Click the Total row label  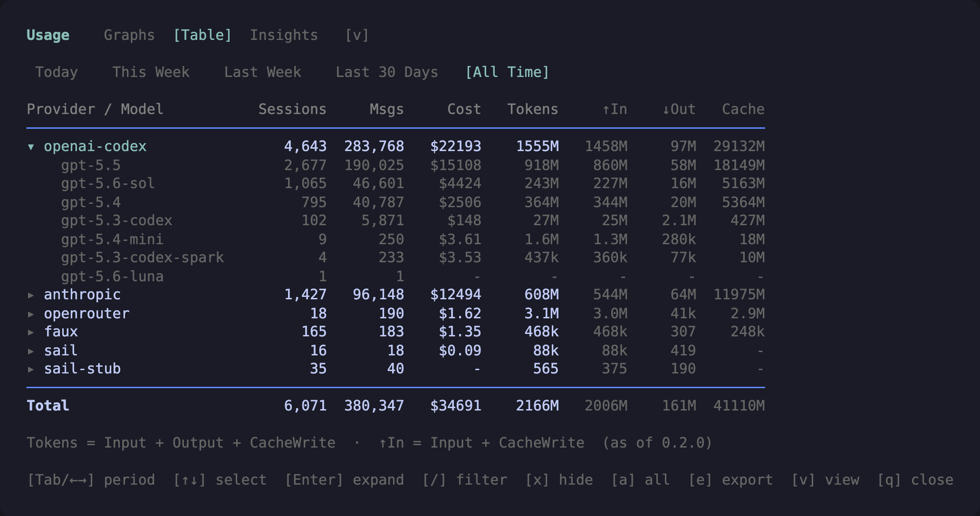48,406
